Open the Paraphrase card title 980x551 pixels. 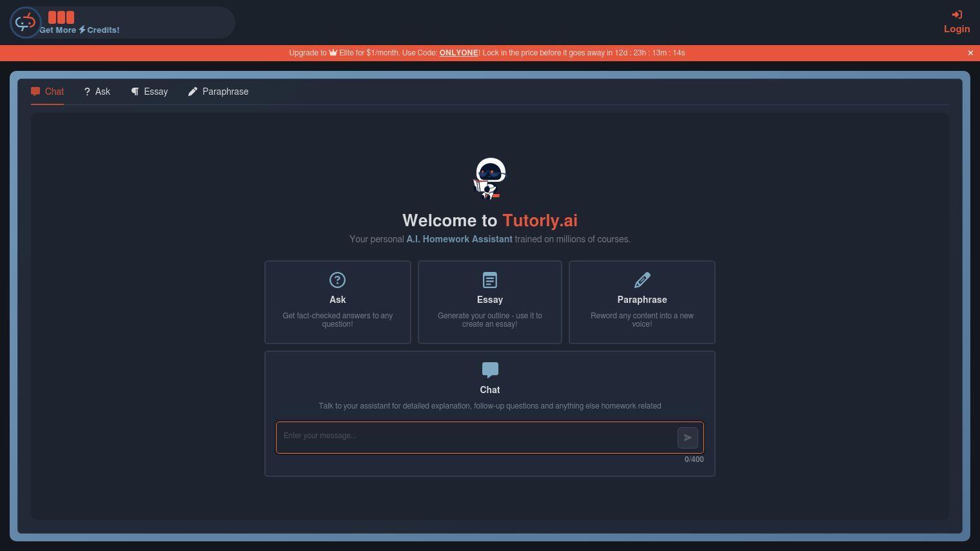click(642, 300)
